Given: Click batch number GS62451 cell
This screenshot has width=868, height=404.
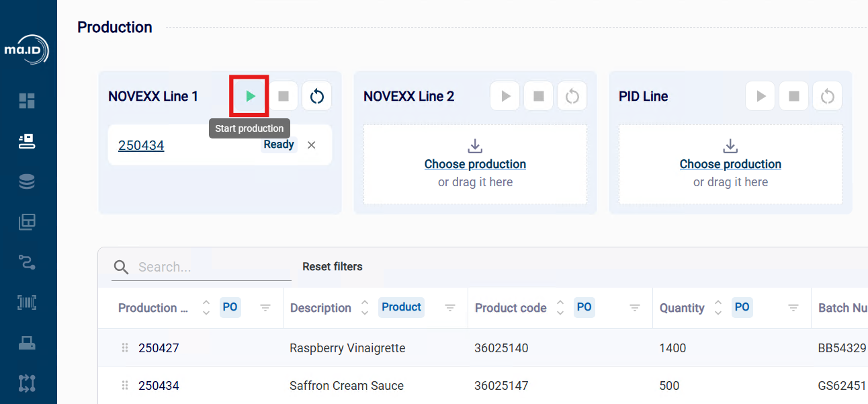Looking at the screenshot, I should coord(842,386).
